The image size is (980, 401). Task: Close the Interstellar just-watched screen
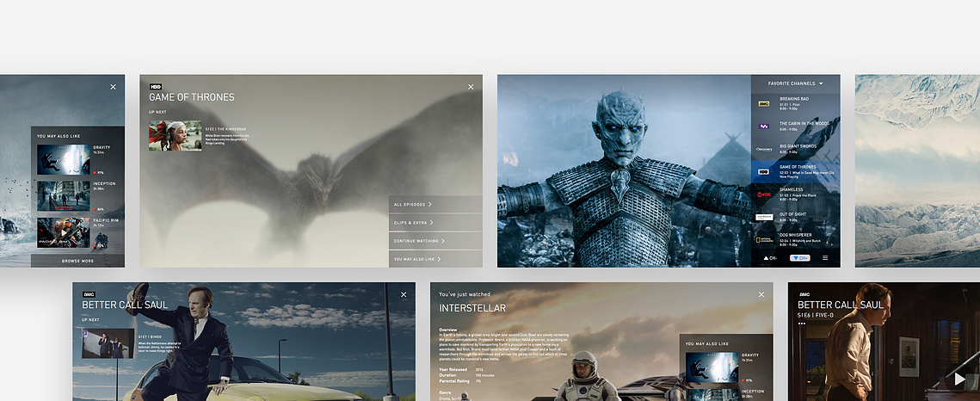coord(761,294)
